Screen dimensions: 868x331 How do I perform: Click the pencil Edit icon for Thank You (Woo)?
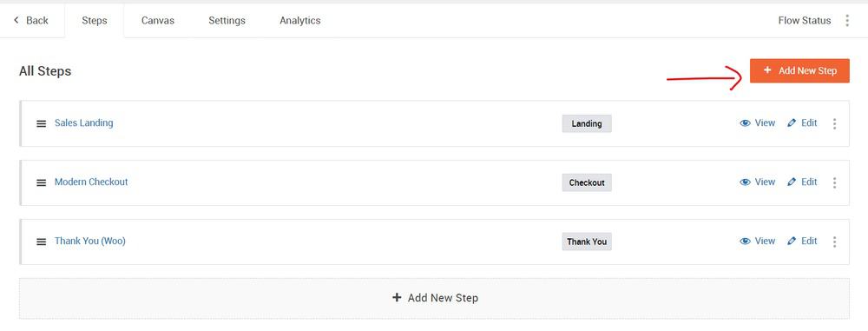(792, 241)
